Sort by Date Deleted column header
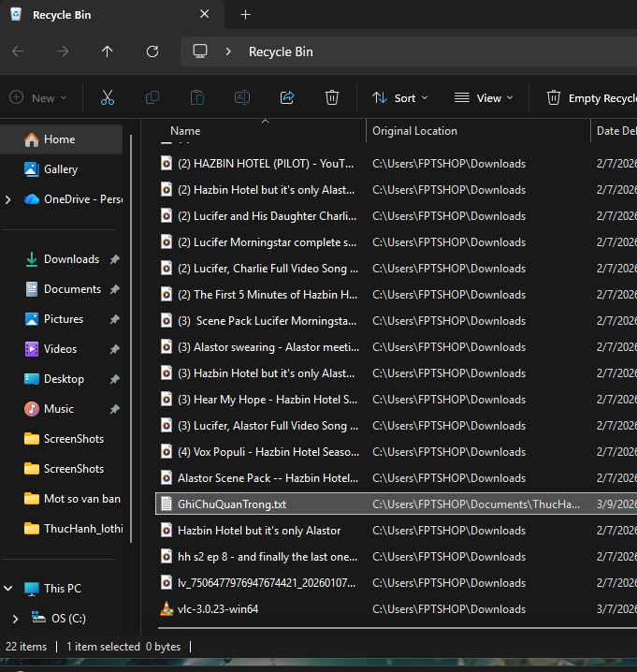This screenshot has height=672, width=637. click(x=615, y=131)
